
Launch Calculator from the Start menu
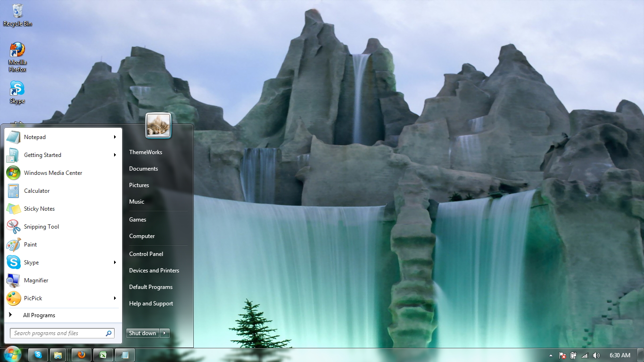tap(36, 190)
